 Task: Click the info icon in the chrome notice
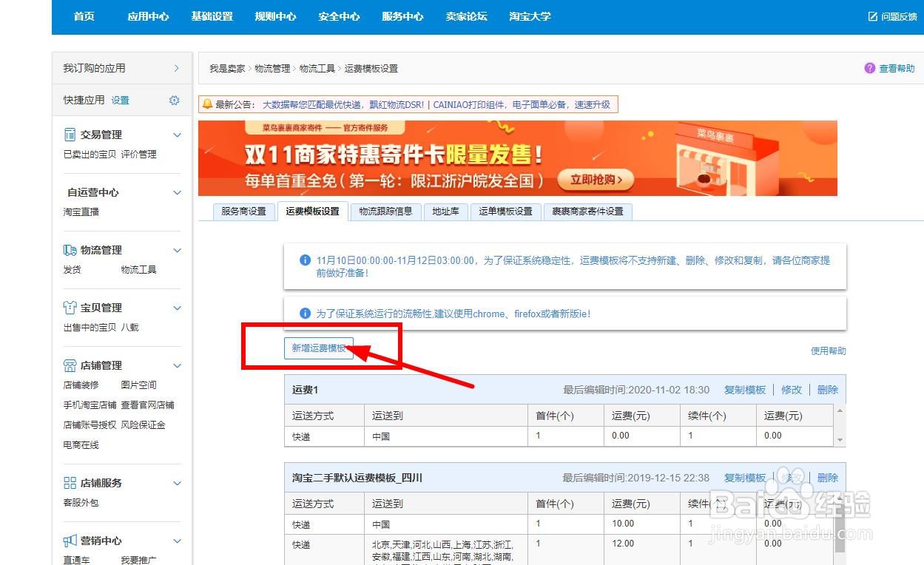tap(305, 314)
